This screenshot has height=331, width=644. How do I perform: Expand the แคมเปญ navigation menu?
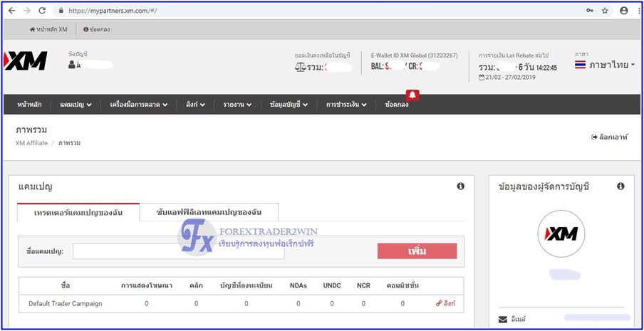pos(76,105)
